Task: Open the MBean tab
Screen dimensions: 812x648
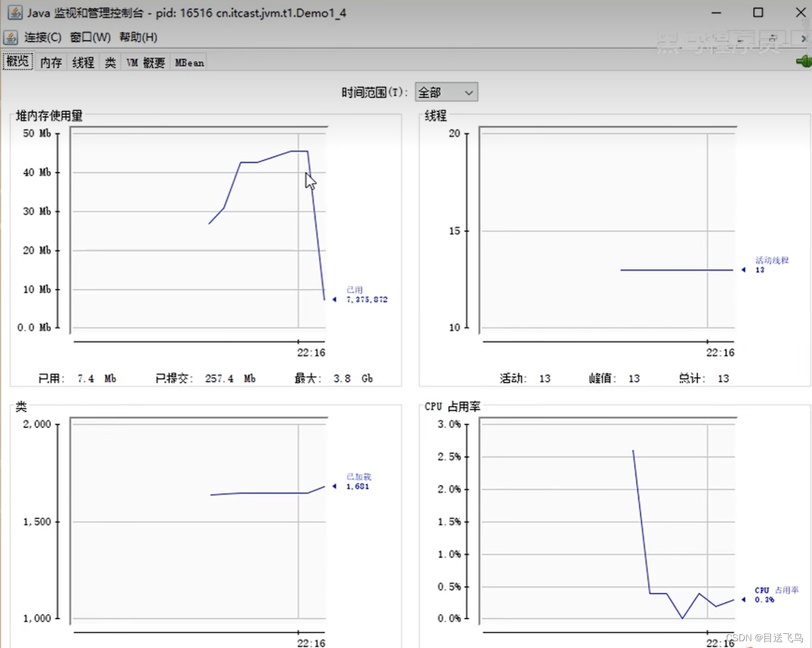Action: pos(188,62)
